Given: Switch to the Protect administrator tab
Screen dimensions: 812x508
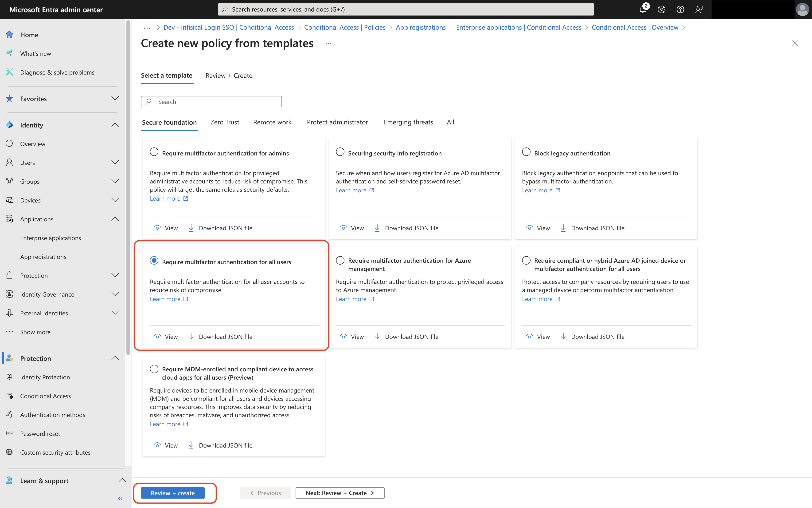Looking at the screenshot, I should (337, 122).
